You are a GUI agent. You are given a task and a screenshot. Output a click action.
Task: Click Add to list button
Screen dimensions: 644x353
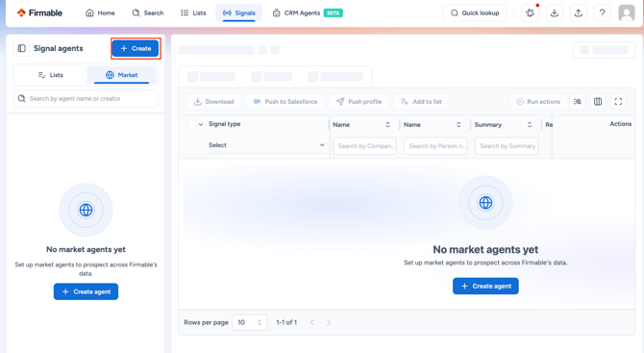click(421, 102)
